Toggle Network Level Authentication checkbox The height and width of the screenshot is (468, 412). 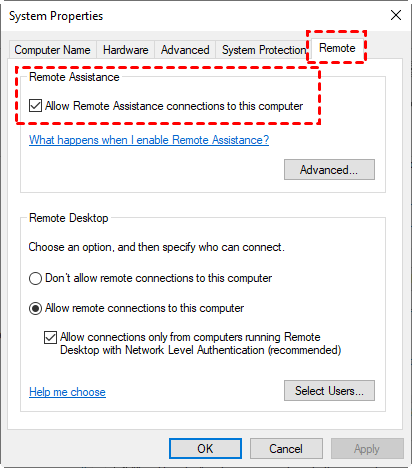pos(50,337)
